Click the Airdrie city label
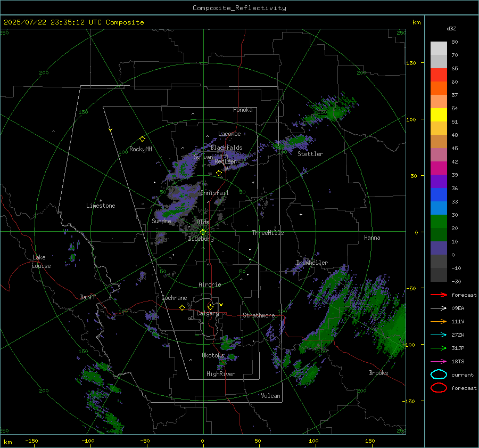479x448 pixels. click(210, 284)
